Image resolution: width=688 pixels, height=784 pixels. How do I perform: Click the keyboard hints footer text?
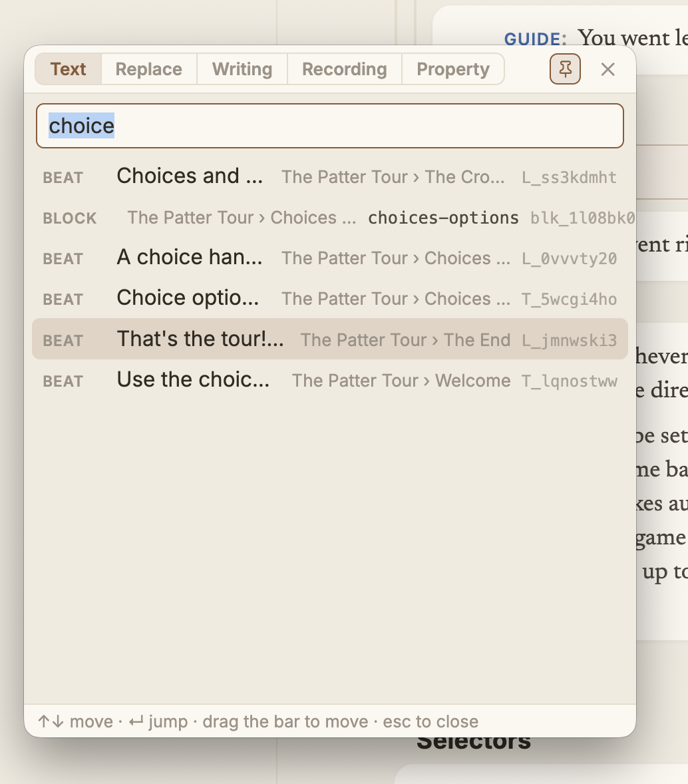[x=258, y=721]
